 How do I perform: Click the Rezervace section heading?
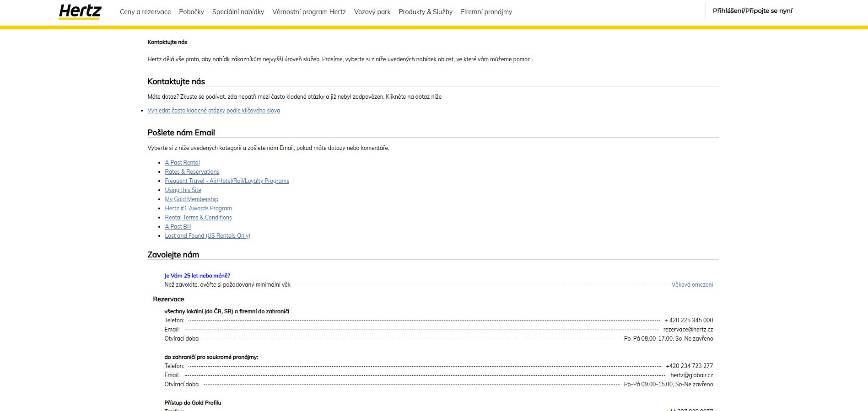168,299
